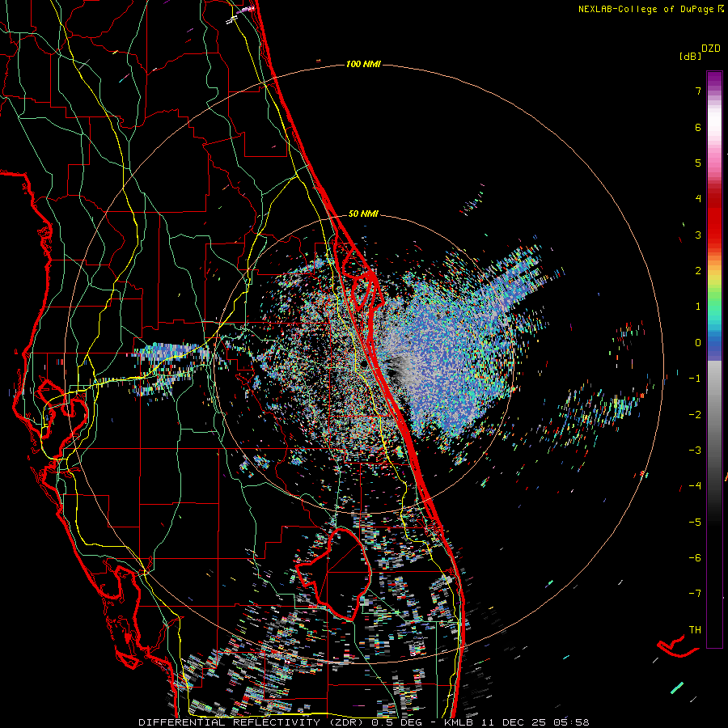Click the [dB] units label
Image resolution: width=728 pixels, height=728 pixels.
(691, 56)
